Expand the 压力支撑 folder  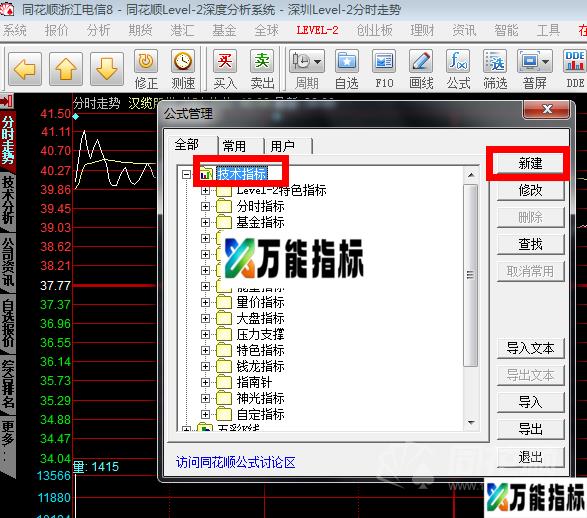[205, 334]
